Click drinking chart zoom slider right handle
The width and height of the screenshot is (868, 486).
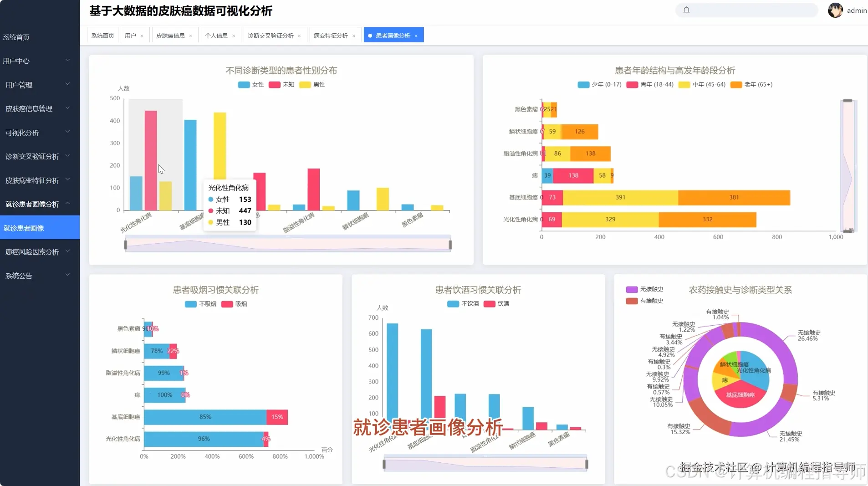(587, 464)
